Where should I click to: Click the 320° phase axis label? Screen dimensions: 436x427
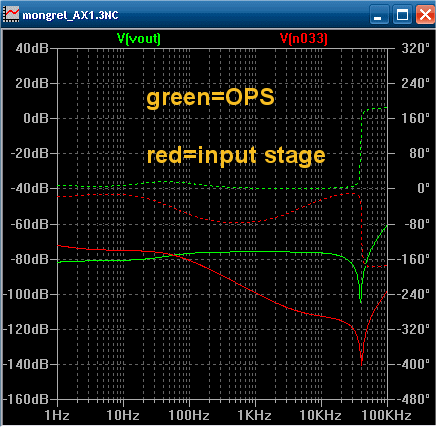pyautogui.click(x=415, y=48)
